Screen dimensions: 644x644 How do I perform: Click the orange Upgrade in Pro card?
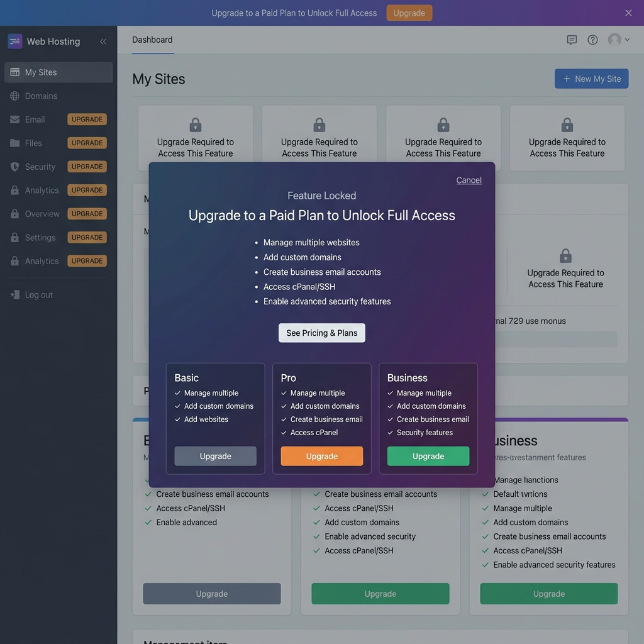(x=321, y=457)
